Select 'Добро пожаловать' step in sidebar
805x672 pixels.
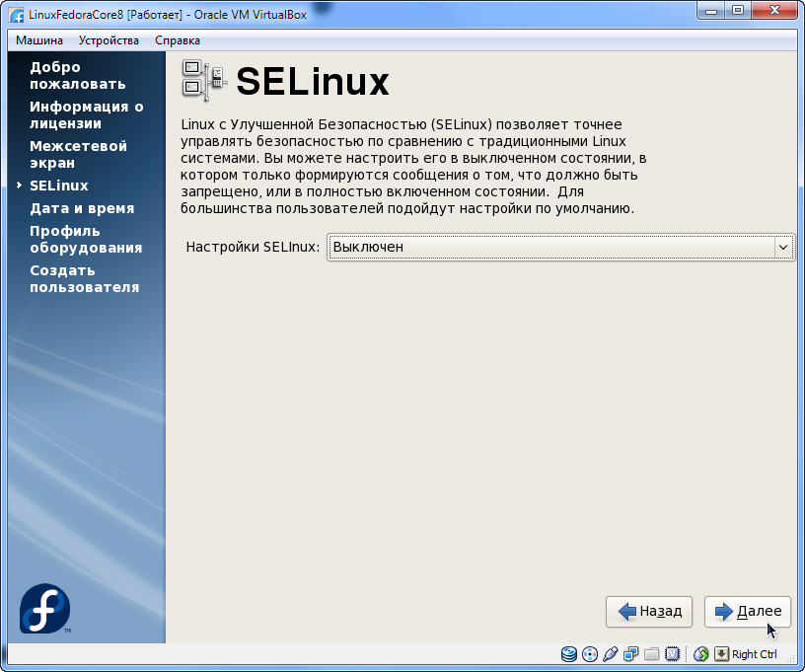click(78, 75)
